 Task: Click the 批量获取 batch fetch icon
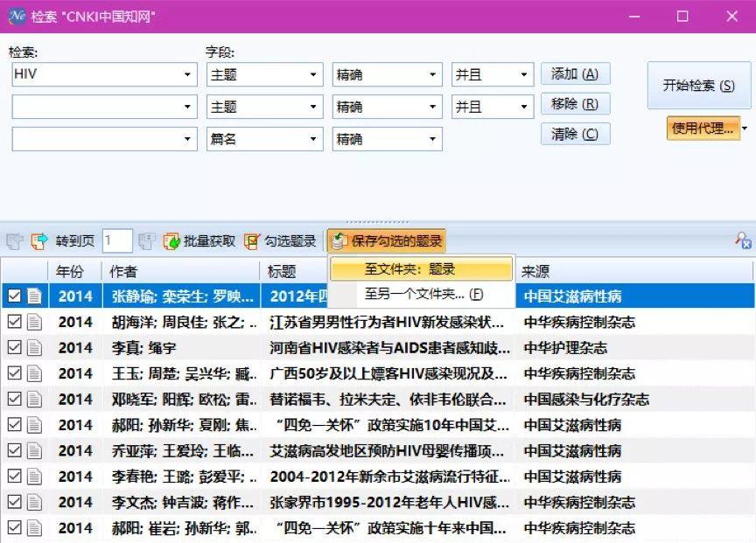tap(171, 241)
